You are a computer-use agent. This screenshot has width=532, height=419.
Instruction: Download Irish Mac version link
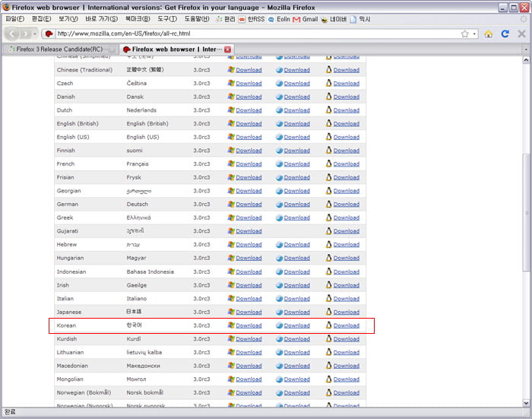(x=297, y=285)
